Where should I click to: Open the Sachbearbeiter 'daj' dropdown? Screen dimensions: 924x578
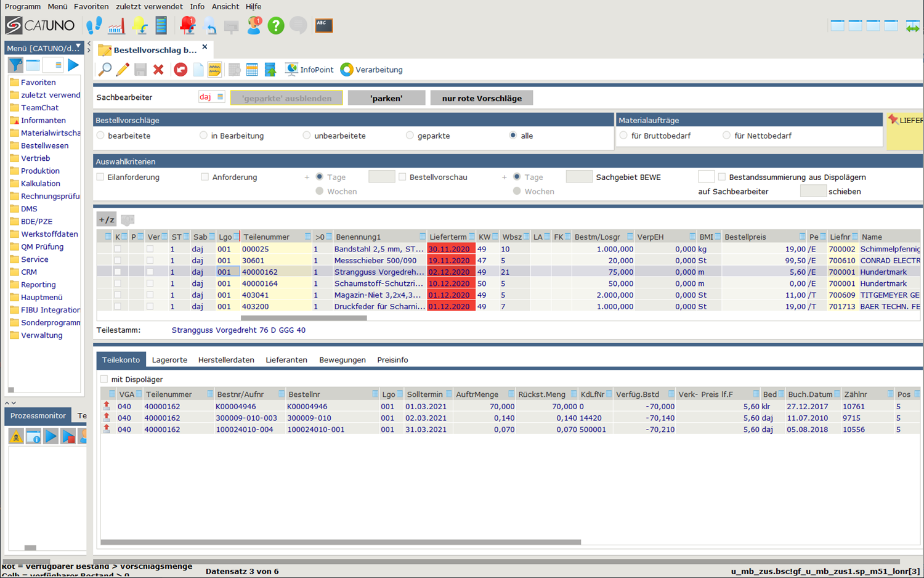click(220, 97)
